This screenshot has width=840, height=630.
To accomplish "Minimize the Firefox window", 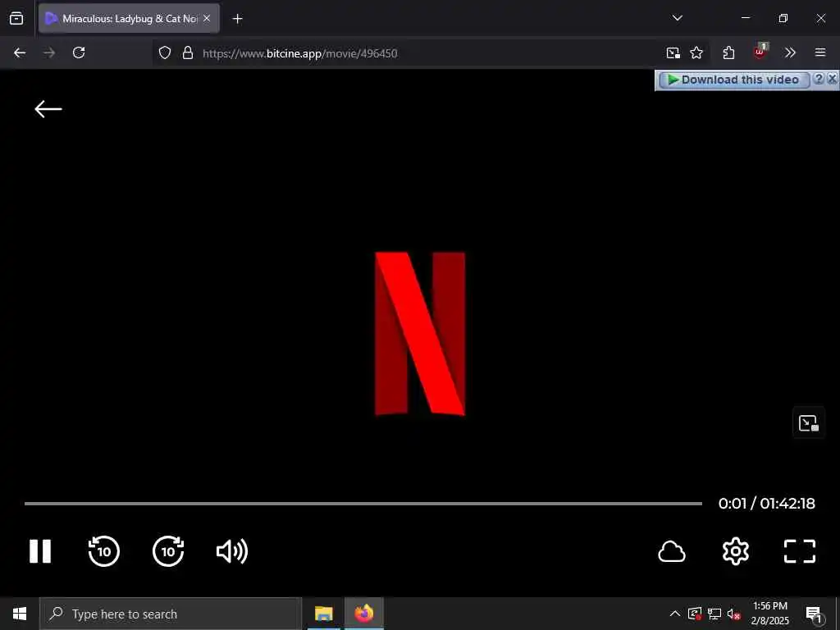I will 745,18.
